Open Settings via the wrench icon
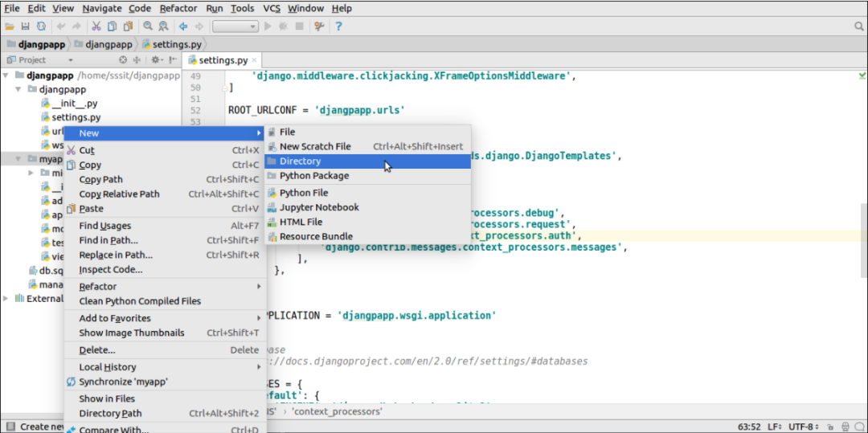The image size is (868, 433). [319, 26]
